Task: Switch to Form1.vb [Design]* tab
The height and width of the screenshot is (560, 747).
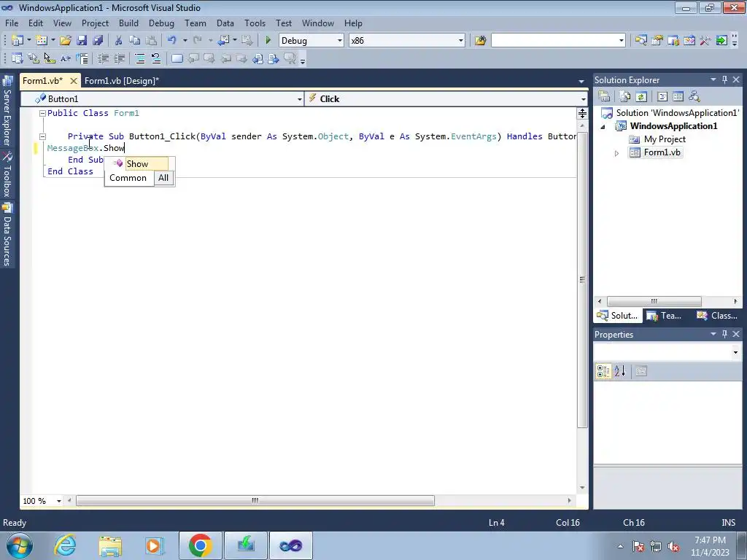Action: (122, 80)
